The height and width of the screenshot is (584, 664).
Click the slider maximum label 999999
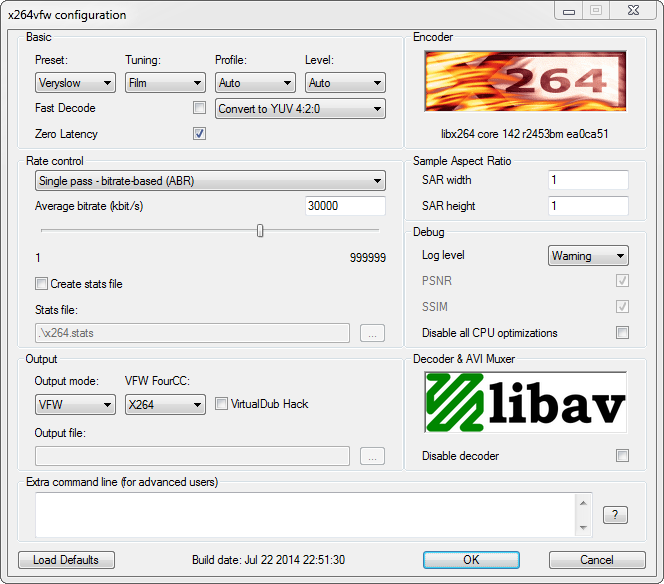(x=368, y=258)
